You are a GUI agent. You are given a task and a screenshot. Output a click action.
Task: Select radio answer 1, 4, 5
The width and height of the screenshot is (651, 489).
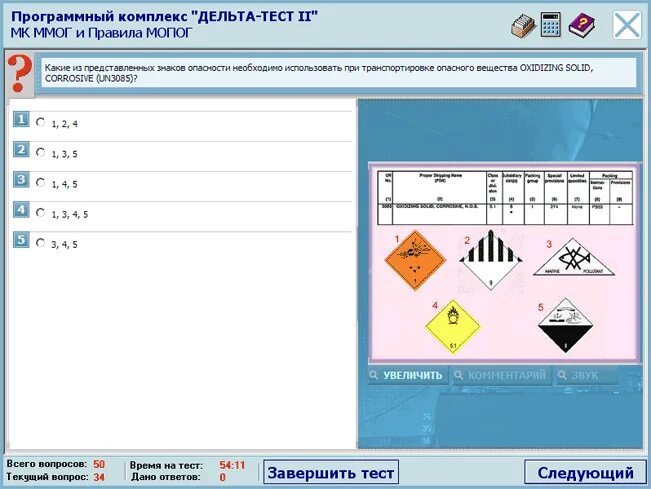[40, 182]
